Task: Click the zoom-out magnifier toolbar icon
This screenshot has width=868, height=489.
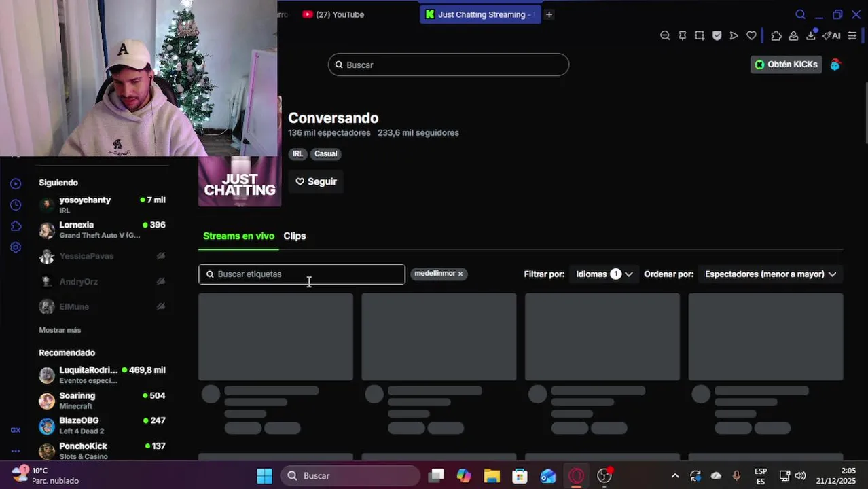Action: (665, 36)
